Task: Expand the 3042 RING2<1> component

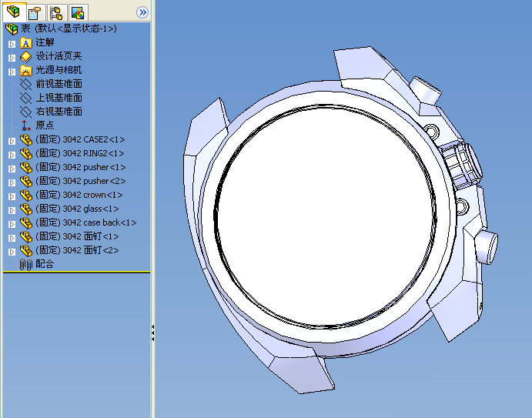Action: pyautogui.click(x=12, y=155)
